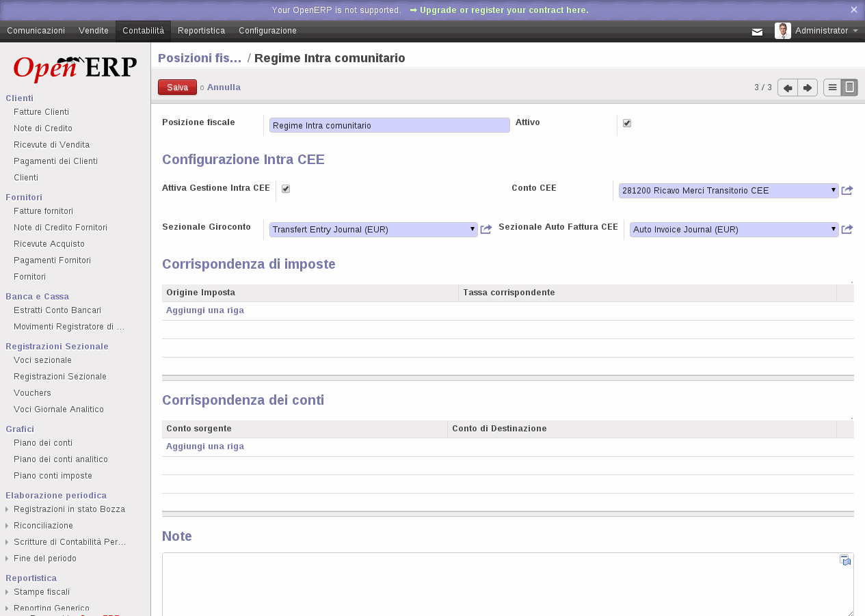Click into the Note text area
This screenshot has width=865, height=616.
click(508, 584)
